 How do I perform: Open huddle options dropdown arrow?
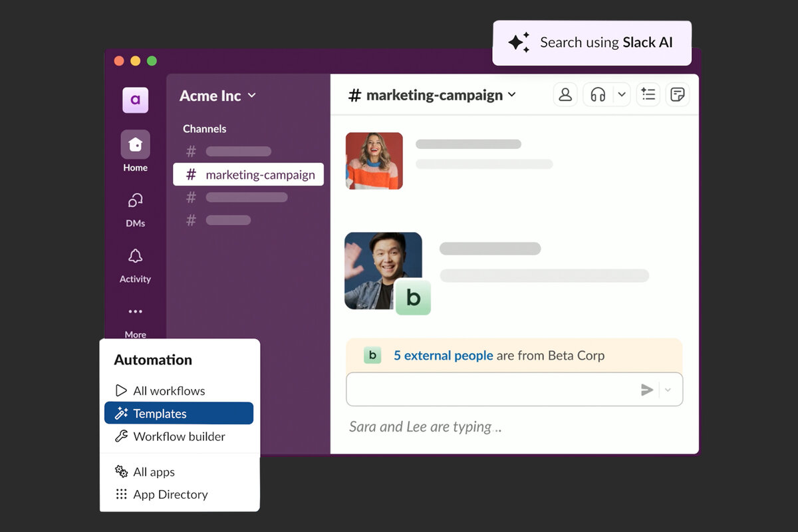click(x=622, y=94)
